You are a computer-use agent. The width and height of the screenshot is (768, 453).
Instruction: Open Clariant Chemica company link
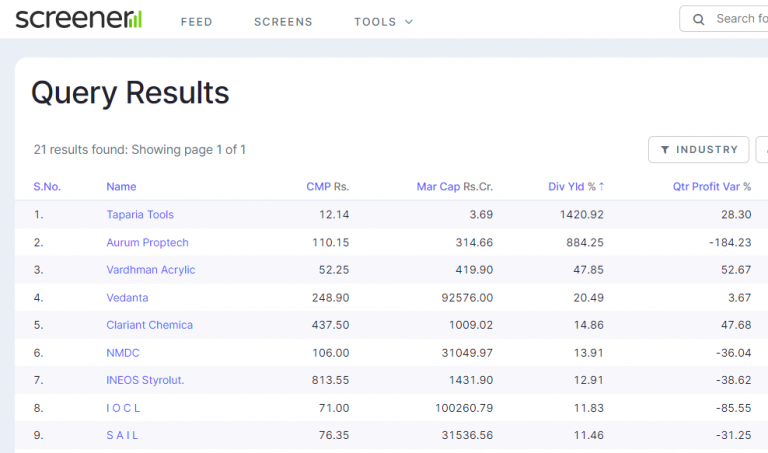149,325
